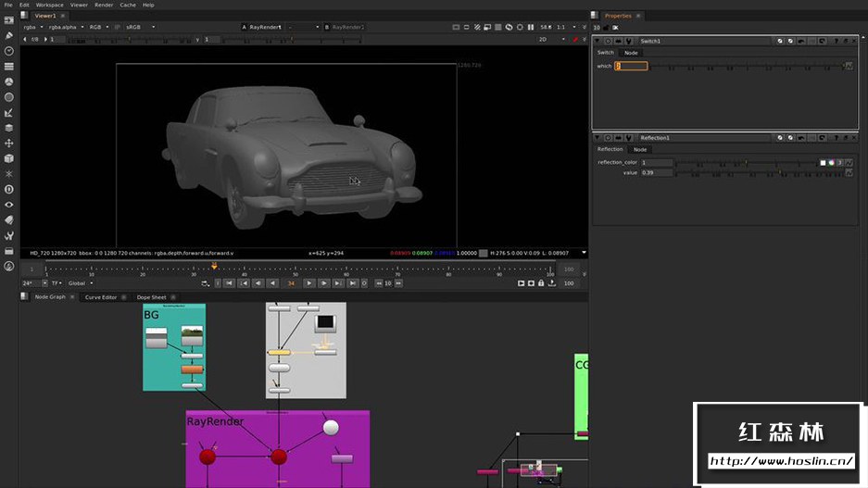Collapse the Reflection1 properties panel
The image size is (868, 488).
598,137
